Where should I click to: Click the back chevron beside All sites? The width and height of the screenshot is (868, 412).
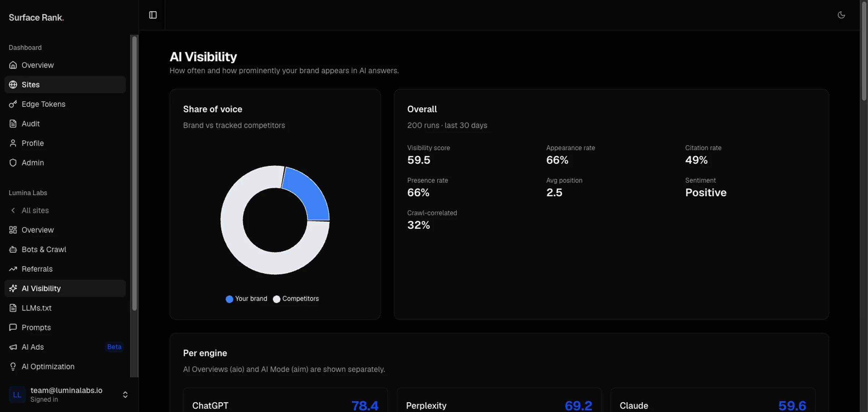(13, 210)
